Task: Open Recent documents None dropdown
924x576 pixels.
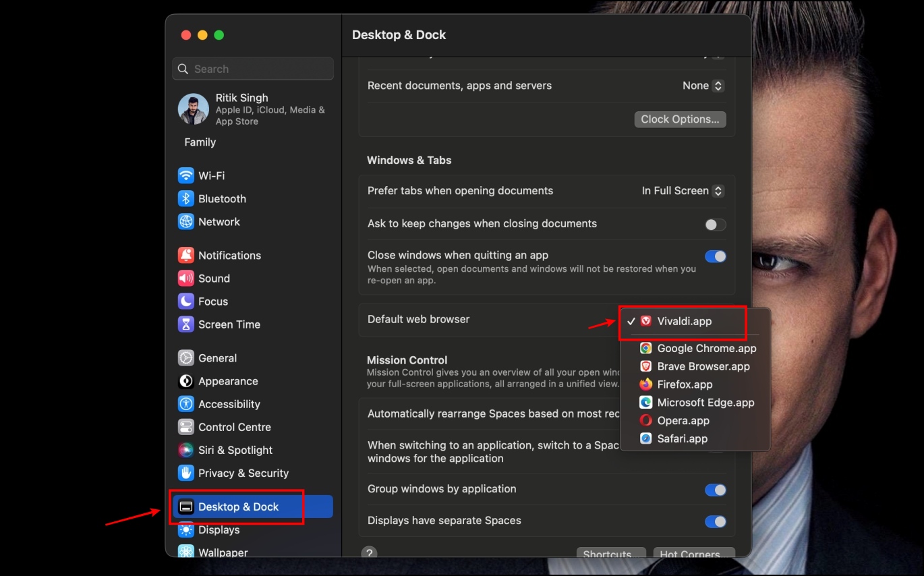Action: (703, 86)
